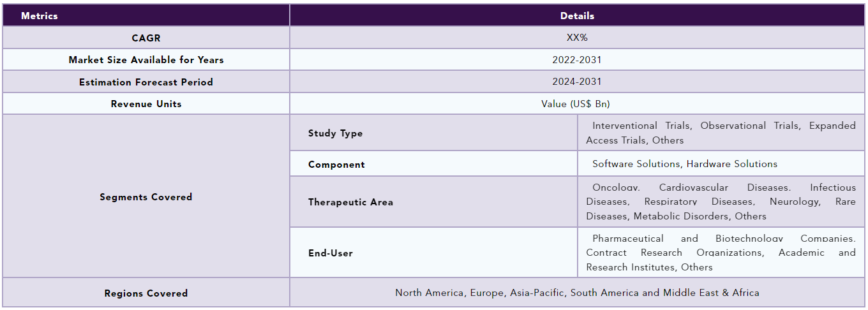Click the Details column header
This screenshot has height=310, width=868.
click(x=577, y=15)
